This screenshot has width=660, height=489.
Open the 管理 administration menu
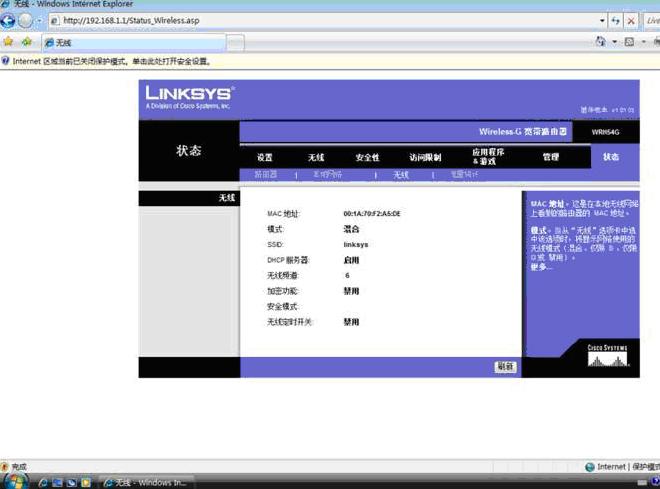551,157
